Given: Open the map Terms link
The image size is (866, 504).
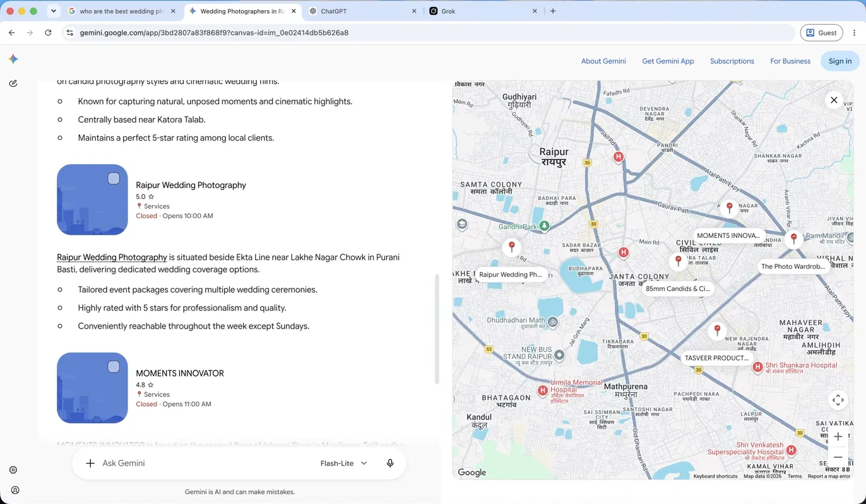Looking at the screenshot, I should click(x=795, y=476).
